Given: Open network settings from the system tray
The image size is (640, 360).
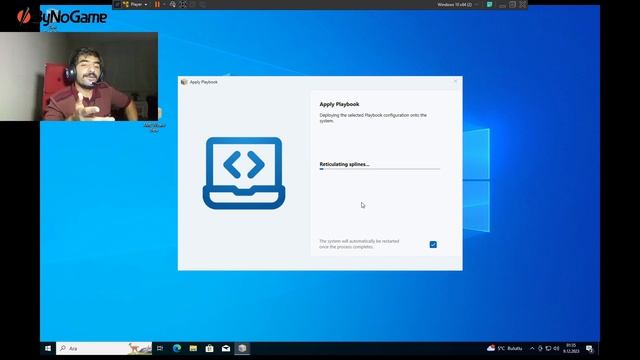Looking at the screenshot, I should [548, 348].
